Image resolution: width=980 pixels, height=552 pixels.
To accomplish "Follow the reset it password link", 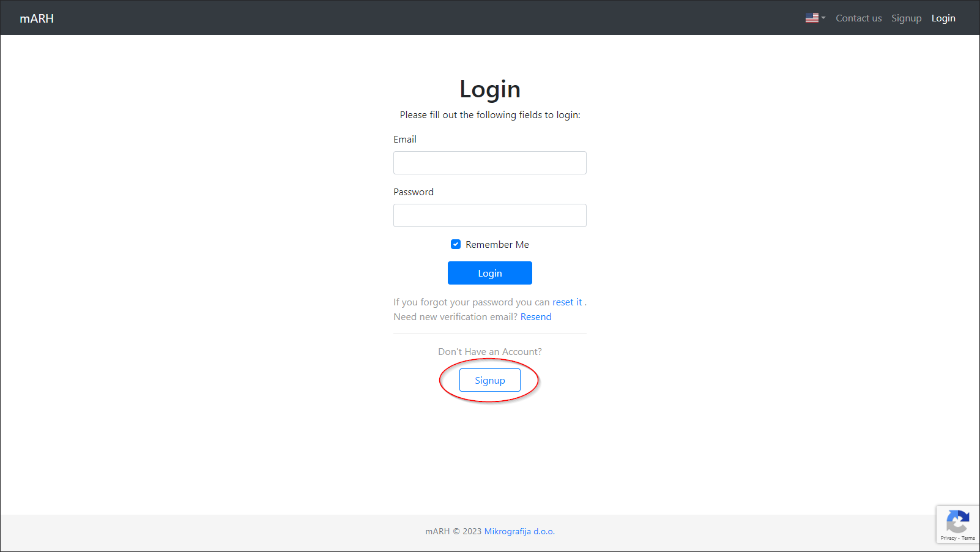I will 566,302.
